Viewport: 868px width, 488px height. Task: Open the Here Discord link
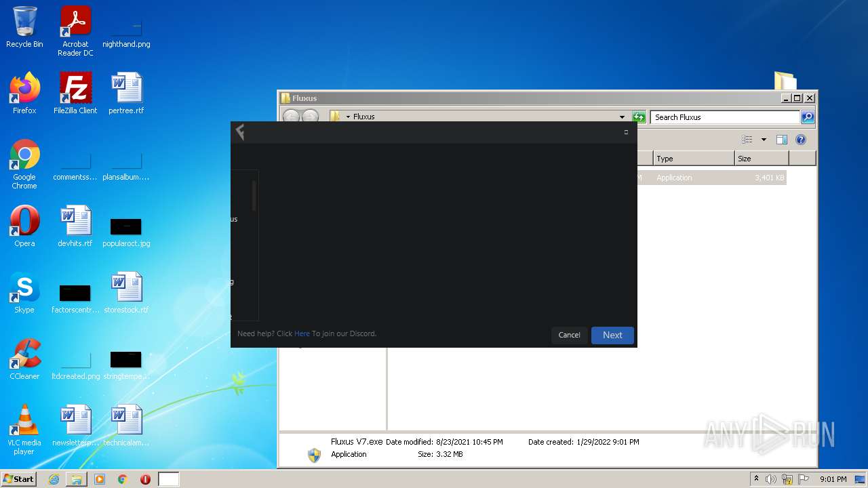(x=302, y=333)
